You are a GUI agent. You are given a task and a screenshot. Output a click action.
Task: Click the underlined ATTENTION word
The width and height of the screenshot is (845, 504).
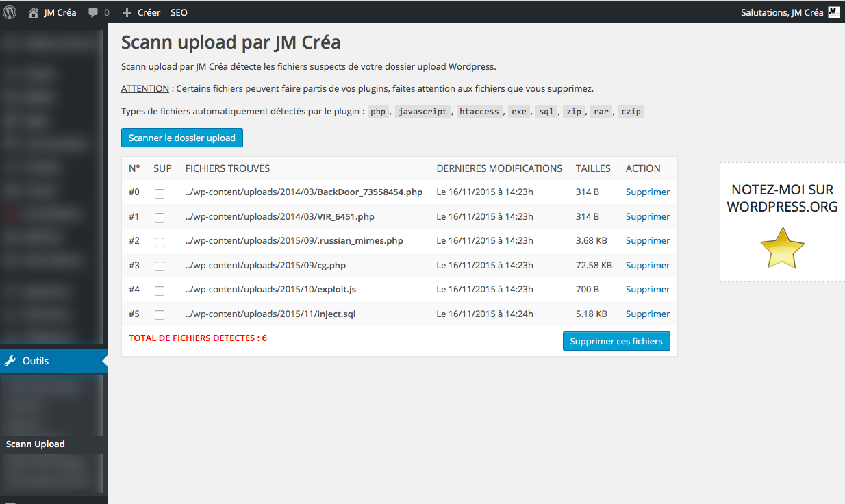click(x=145, y=88)
